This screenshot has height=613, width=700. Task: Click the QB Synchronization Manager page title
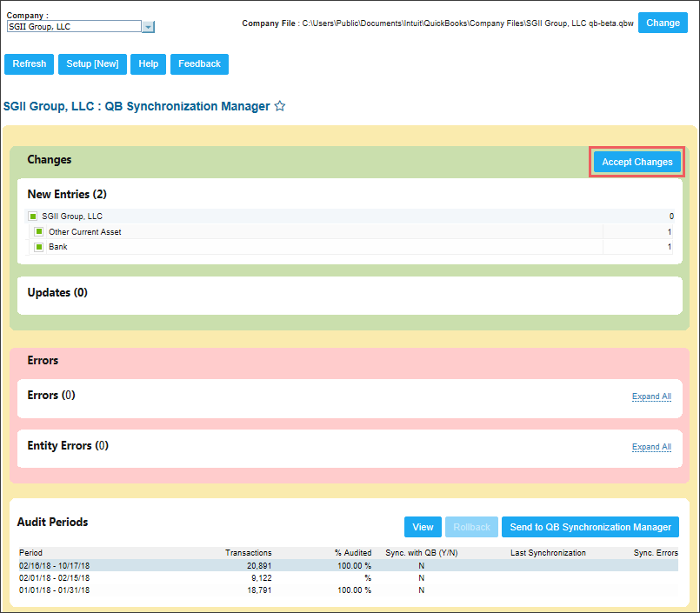137,106
